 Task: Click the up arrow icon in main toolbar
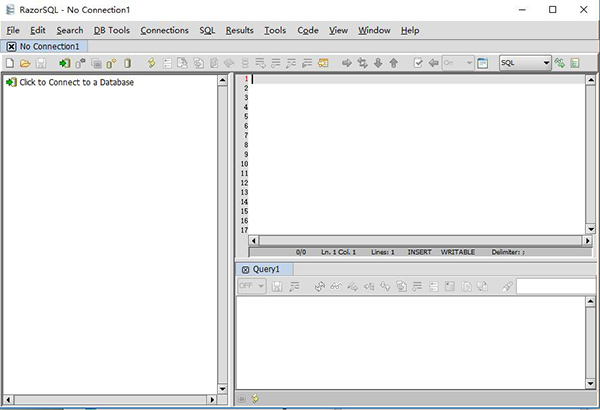tap(394, 63)
